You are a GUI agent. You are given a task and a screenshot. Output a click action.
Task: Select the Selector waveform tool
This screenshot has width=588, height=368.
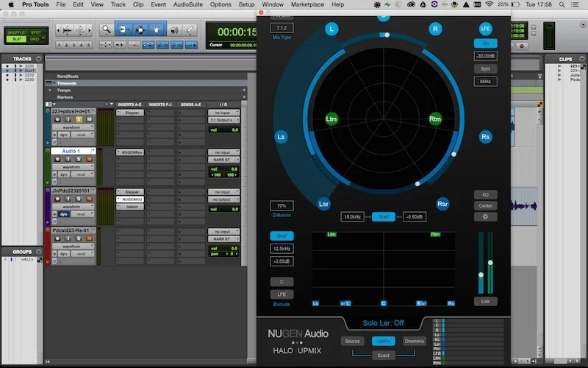coord(140,29)
